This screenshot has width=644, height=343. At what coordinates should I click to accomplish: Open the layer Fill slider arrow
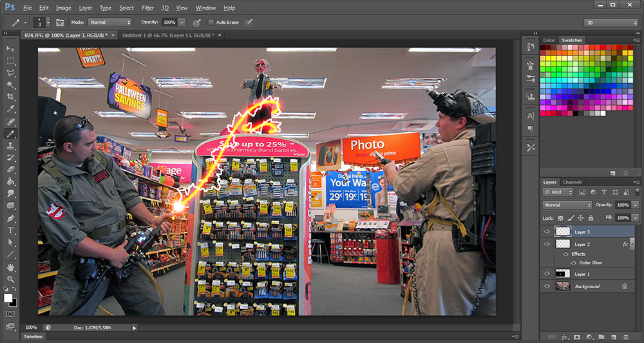[636, 217]
